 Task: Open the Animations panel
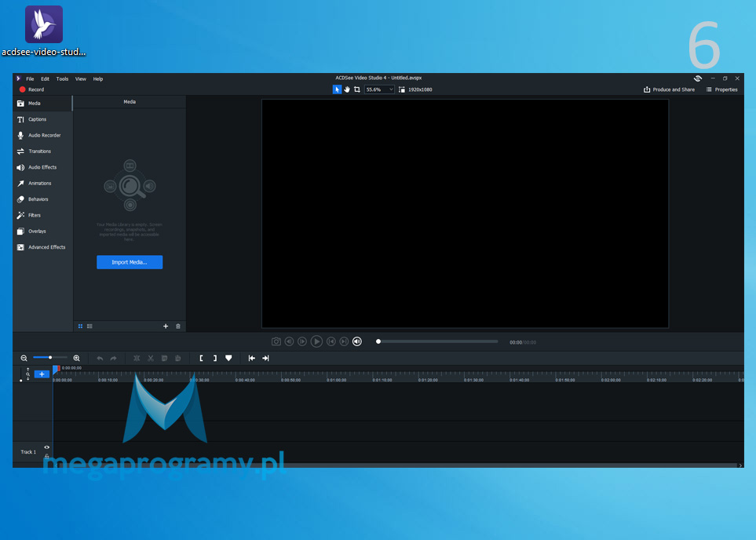(42, 183)
